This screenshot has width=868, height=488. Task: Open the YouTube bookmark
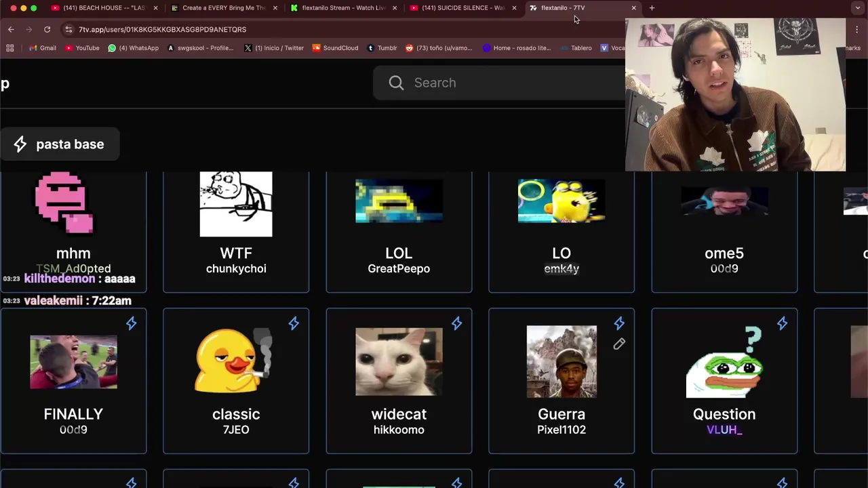82,48
